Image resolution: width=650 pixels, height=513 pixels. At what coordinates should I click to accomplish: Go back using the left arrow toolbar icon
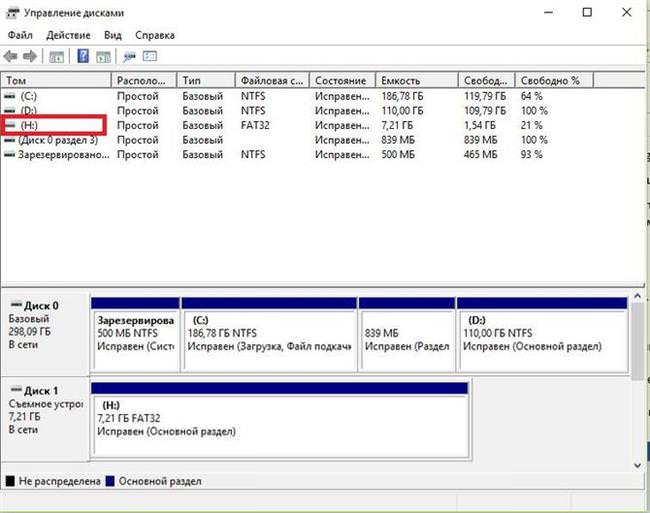(x=10, y=56)
